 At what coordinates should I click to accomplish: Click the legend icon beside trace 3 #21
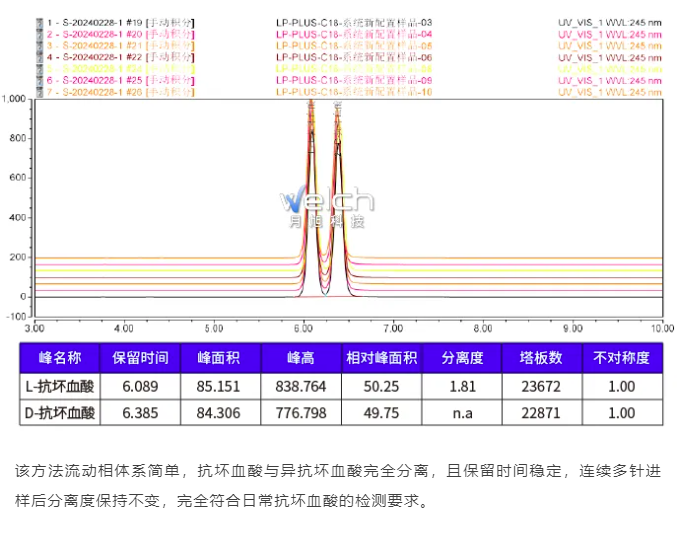coord(38,45)
